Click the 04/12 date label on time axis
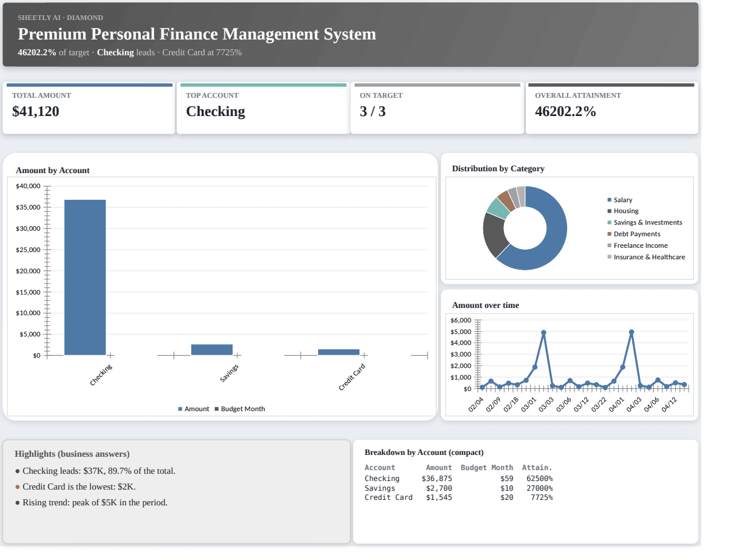This screenshot has width=745, height=560. [669, 404]
